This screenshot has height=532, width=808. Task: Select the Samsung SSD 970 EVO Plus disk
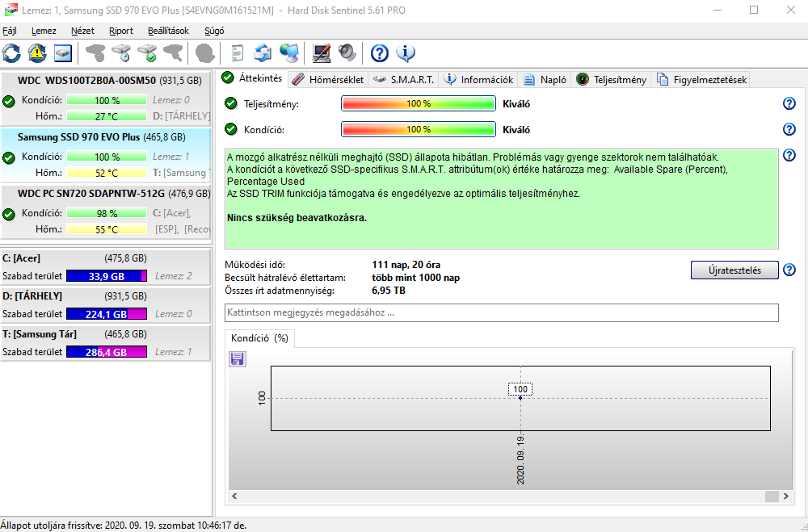(106, 154)
